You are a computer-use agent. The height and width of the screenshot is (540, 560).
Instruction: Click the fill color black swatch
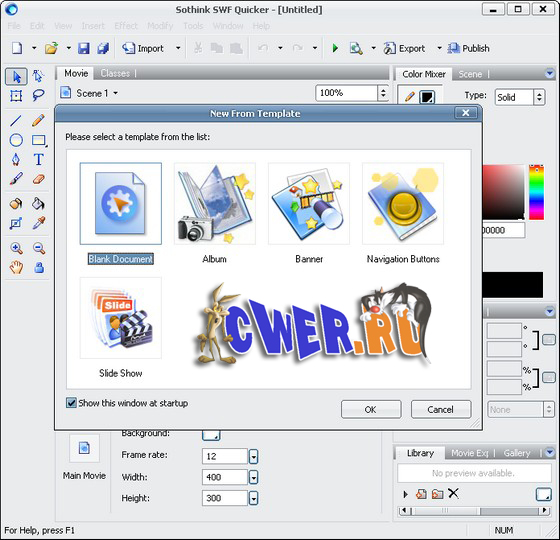pyautogui.click(x=427, y=97)
